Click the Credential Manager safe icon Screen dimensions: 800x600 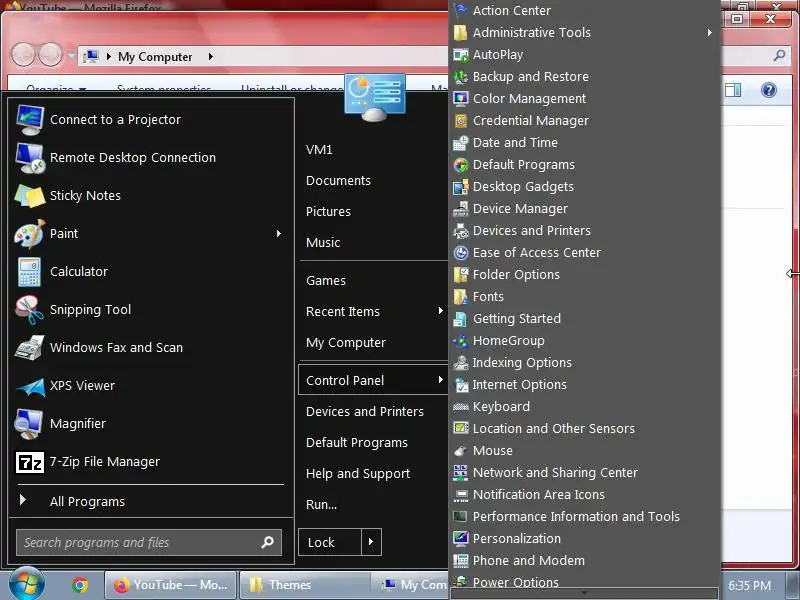(x=461, y=120)
